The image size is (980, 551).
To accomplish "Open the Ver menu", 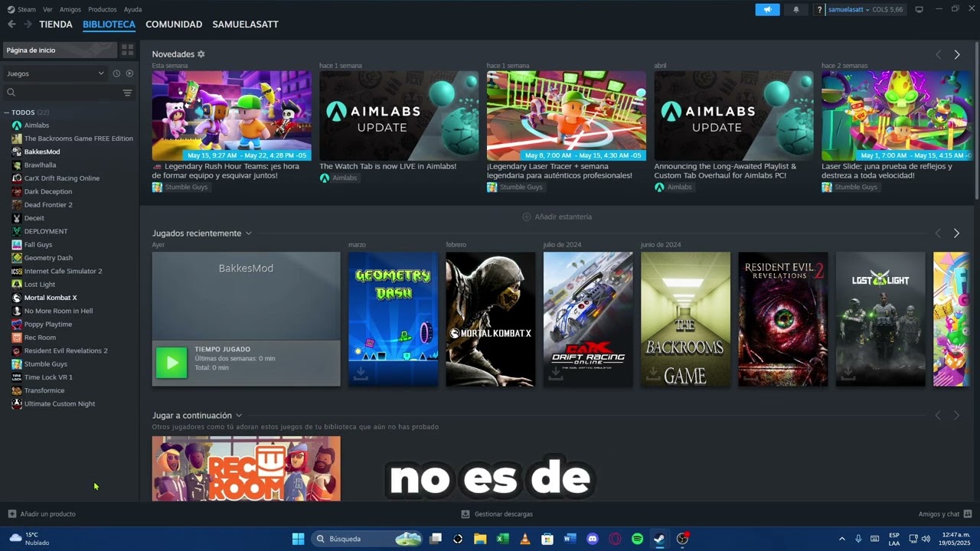I will 47,9.
